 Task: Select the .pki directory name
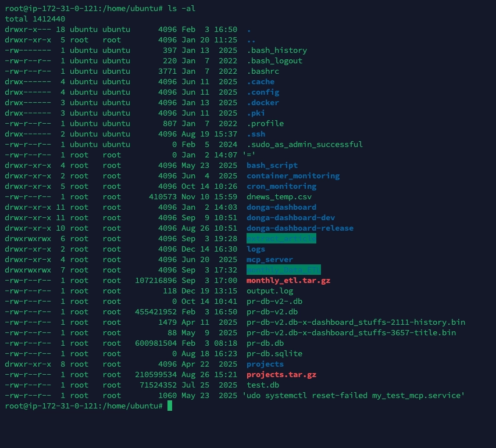click(x=256, y=113)
